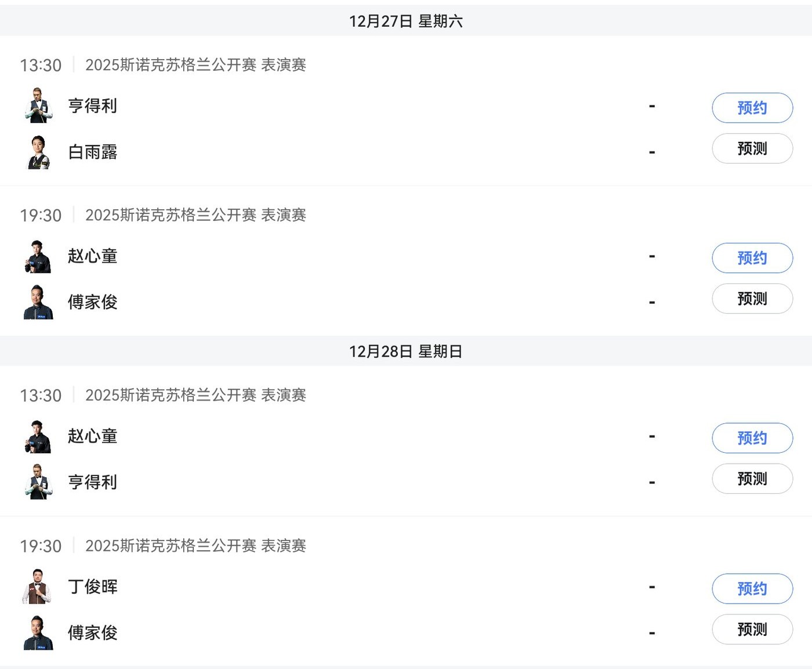The width and height of the screenshot is (812, 669).
Task: Click 赵心童's avatar in the 12月28日 13:30 match
Action: click(39, 436)
